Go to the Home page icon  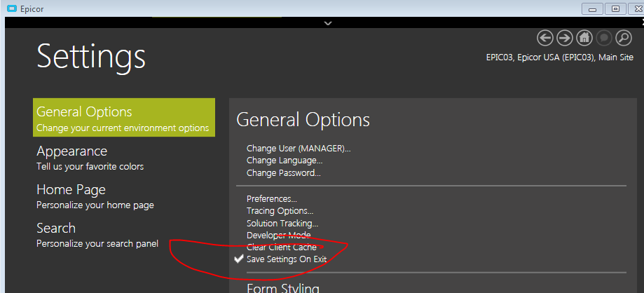pyautogui.click(x=584, y=39)
